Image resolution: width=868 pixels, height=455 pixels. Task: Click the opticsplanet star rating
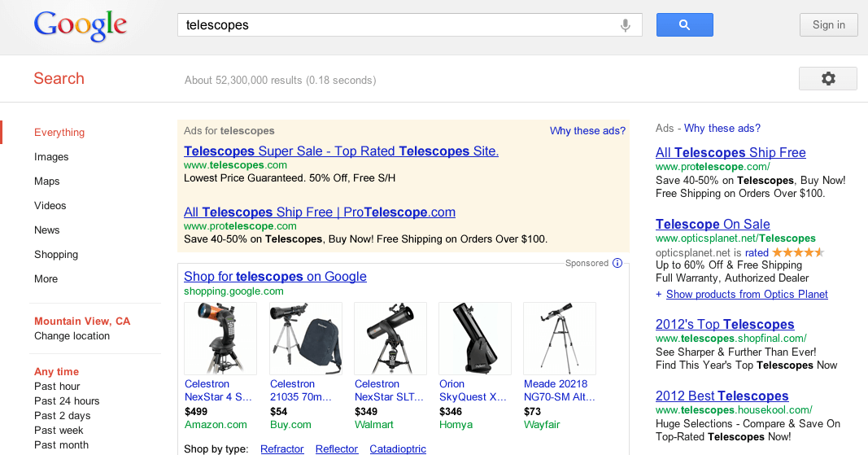pyautogui.click(x=798, y=252)
